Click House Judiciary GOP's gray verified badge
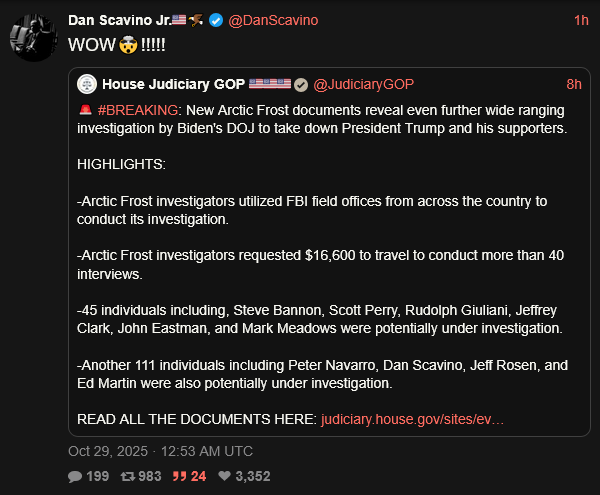 coord(300,84)
